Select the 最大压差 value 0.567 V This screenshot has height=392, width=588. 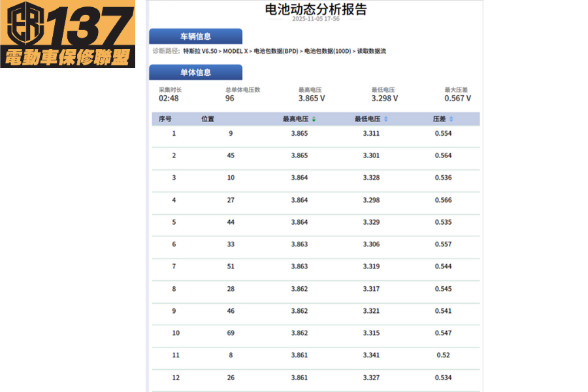(457, 99)
